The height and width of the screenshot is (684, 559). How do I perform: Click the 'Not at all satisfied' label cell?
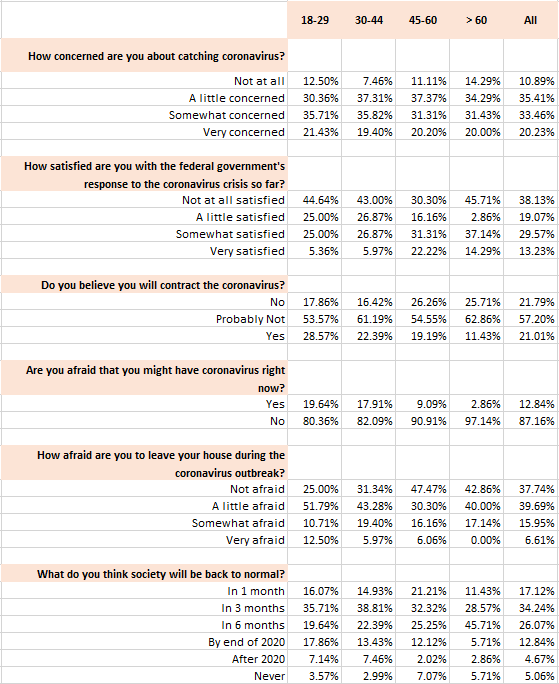144,200
